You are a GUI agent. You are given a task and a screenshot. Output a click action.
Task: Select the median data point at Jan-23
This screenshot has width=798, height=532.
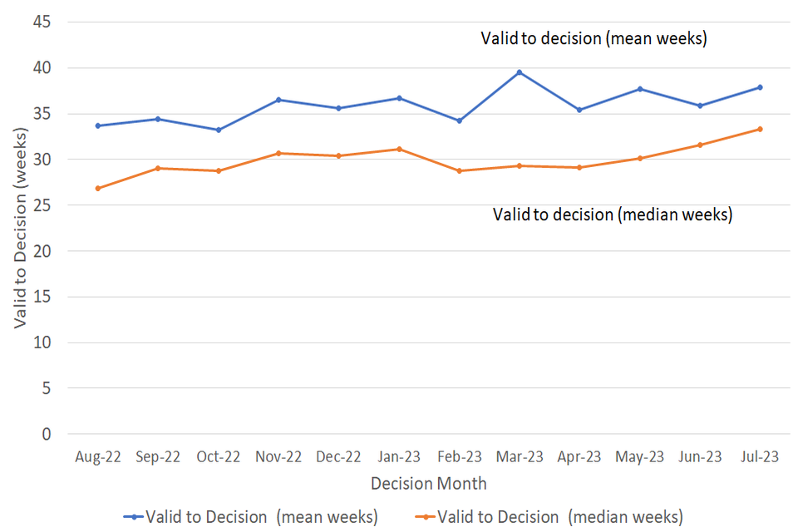click(399, 149)
